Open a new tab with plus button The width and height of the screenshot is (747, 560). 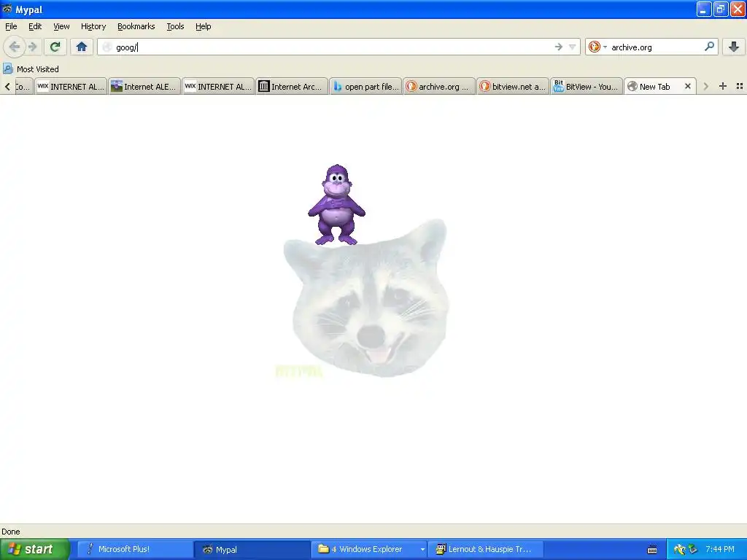click(x=723, y=86)
